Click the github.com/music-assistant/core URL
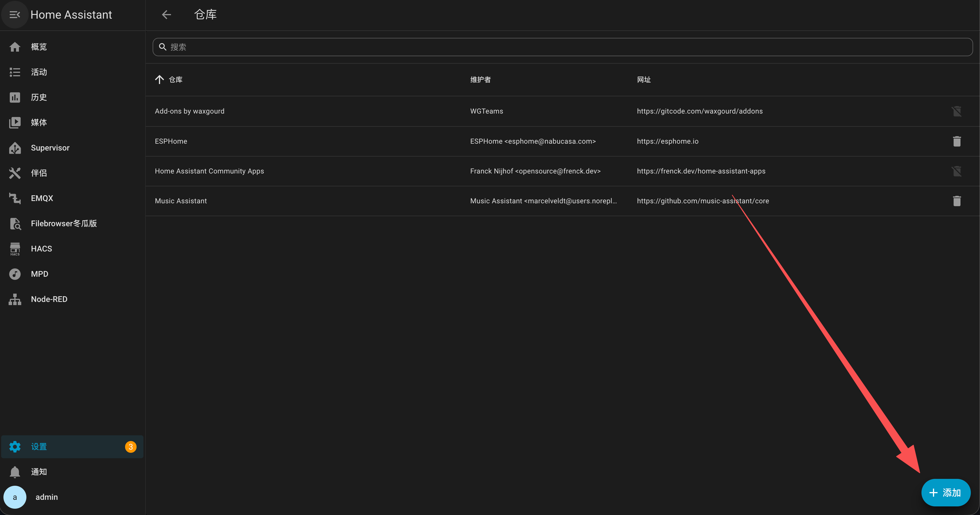The image size is (980, 515). (703, 201)
